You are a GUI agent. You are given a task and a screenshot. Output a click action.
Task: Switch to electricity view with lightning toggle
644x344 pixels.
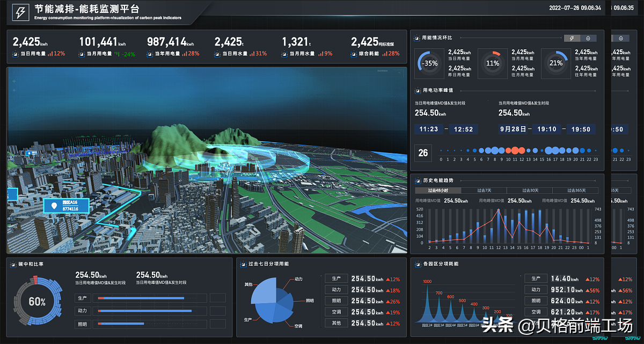pos(572,38)
